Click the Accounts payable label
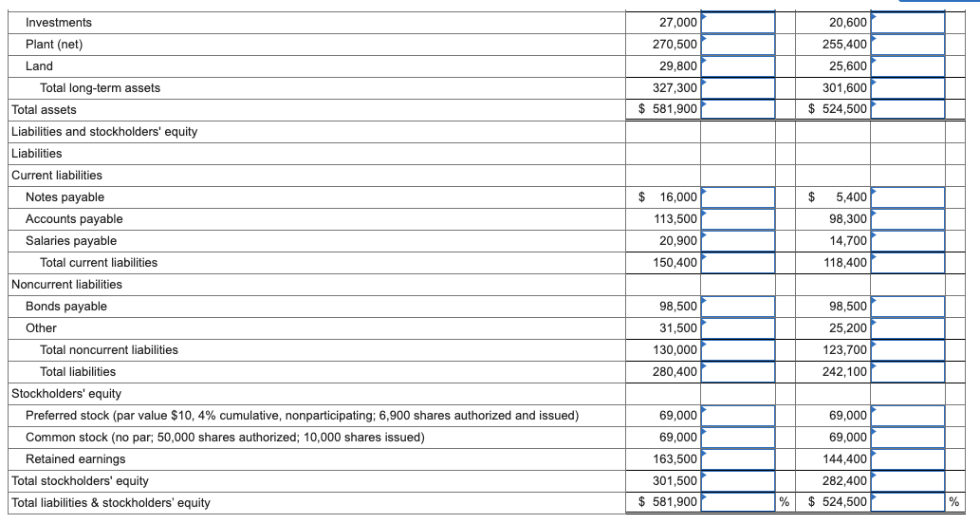Screen dimensions: 980x523 tap(74, 219)
